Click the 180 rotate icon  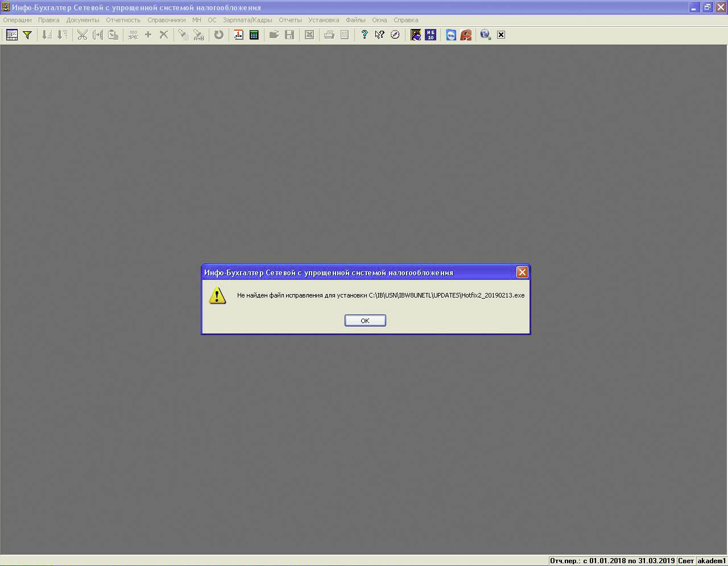coord(133,35)
